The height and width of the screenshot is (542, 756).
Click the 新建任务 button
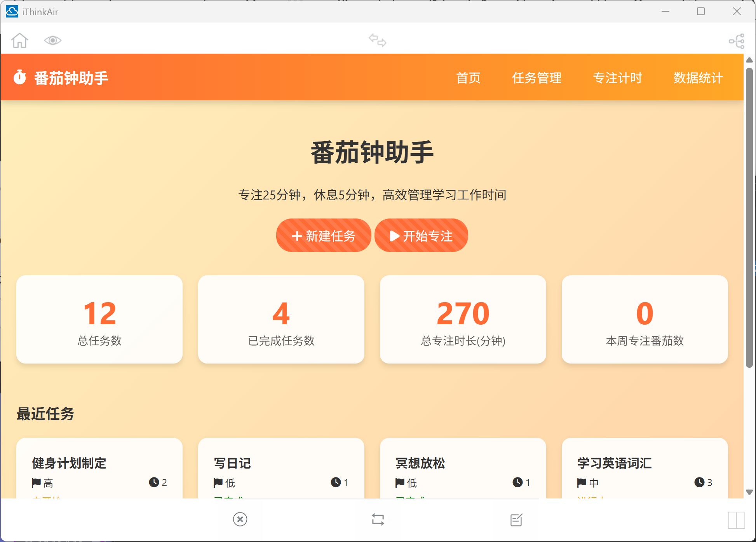[324, 235]
